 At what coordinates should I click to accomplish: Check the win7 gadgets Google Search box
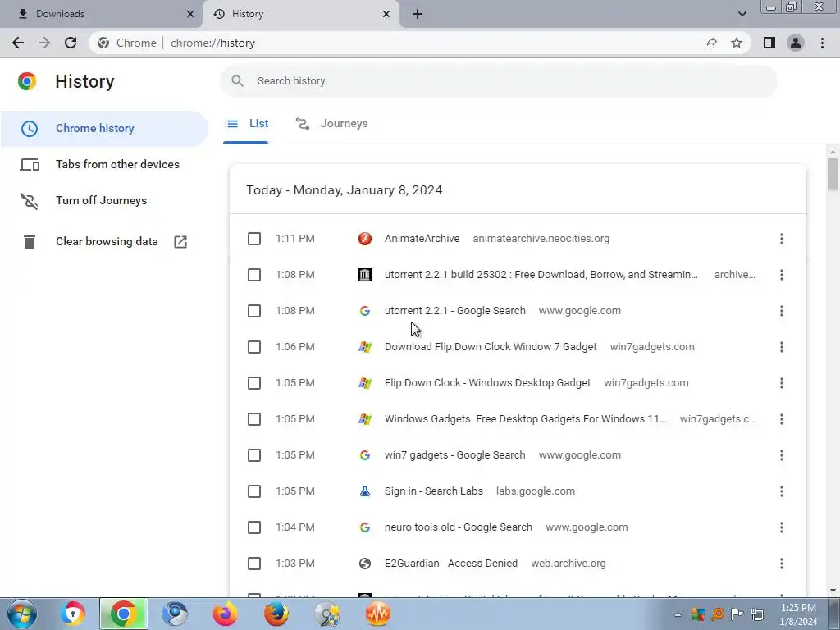click(x=254, y=455)
